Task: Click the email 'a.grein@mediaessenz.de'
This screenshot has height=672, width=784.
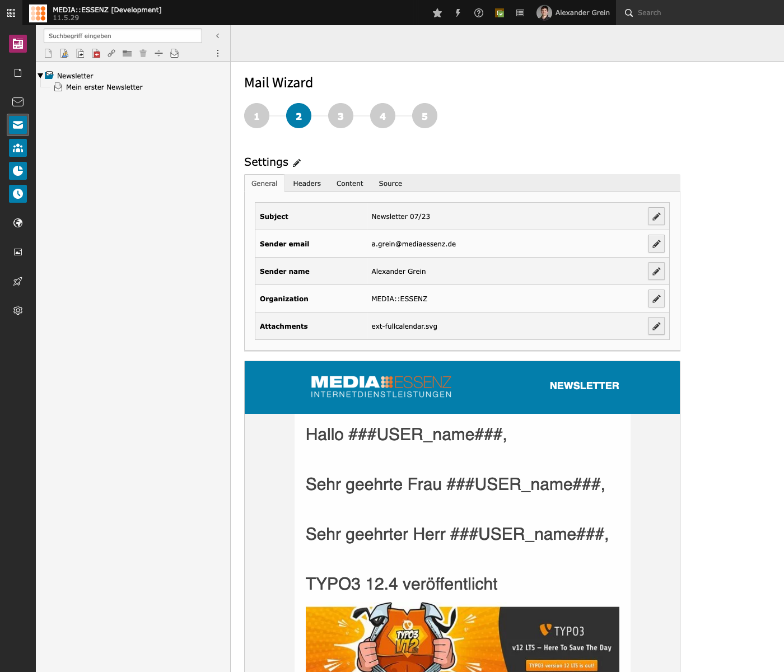Action: [x=414, y=244]
